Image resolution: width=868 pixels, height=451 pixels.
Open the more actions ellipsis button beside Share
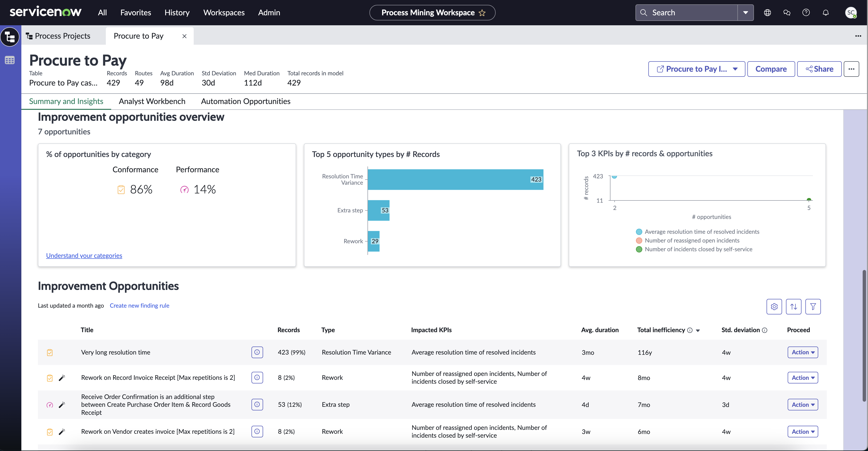851,69
